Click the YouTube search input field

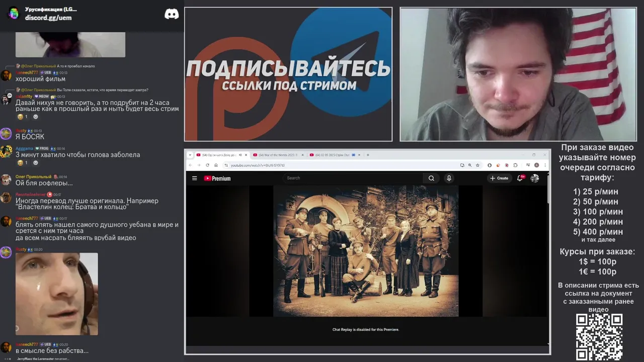353,178
